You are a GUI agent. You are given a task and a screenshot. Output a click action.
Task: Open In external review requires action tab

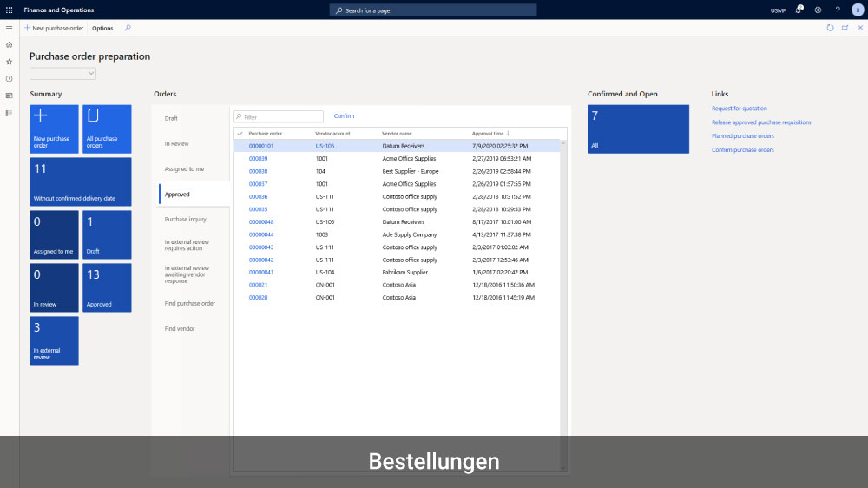(x=187, y=245)
